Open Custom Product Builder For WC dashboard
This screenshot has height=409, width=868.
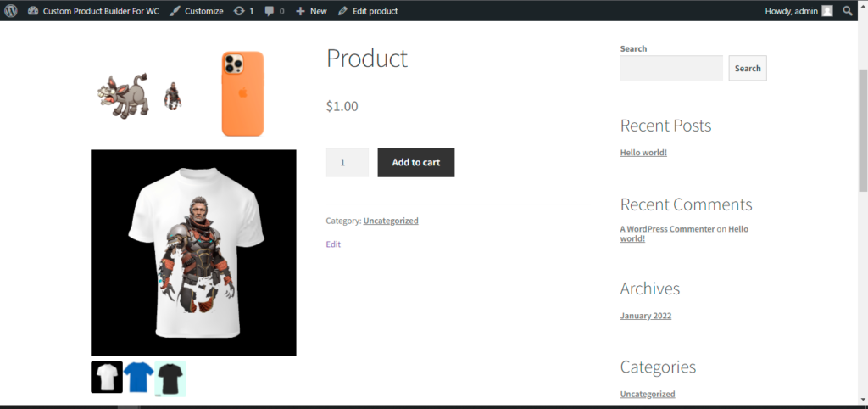(x=93, y=11)
